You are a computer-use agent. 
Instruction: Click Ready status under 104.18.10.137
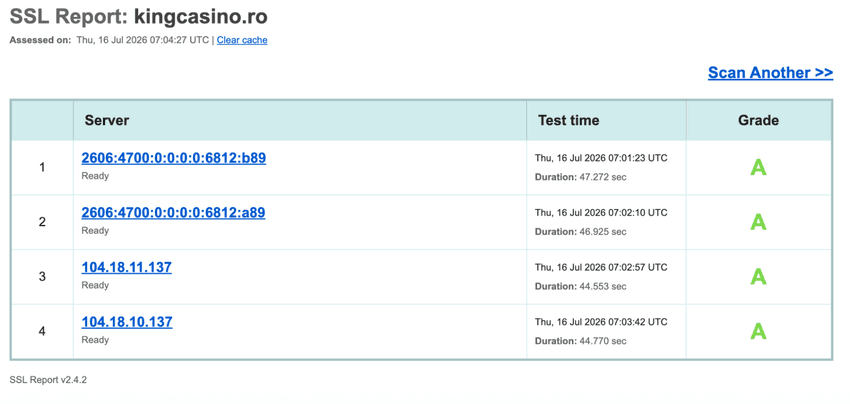tap(95, 340)
